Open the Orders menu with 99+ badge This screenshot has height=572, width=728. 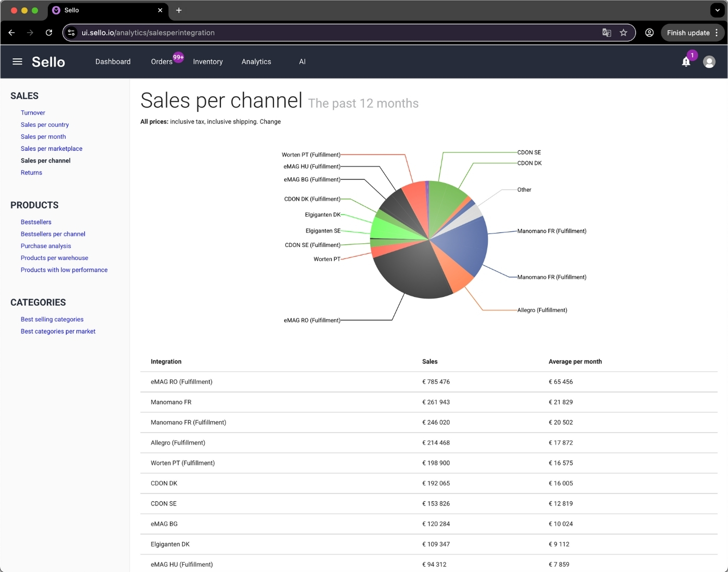tap(161, 61)
